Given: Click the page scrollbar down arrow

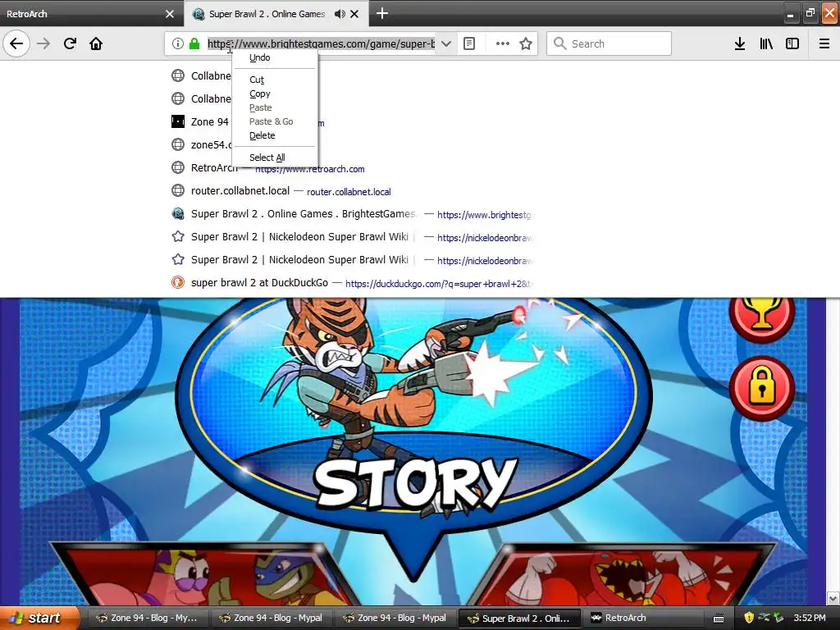Looking at the screenshot, I should point(833,598).
